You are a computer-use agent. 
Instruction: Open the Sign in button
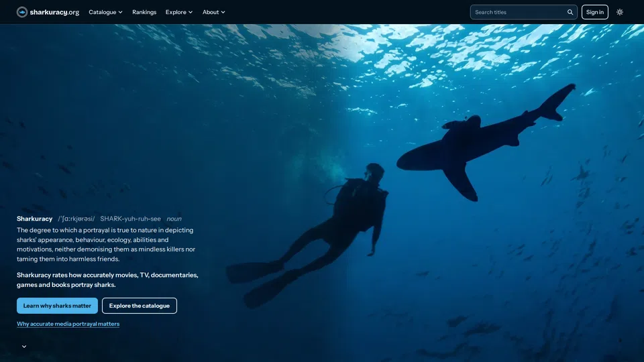tap(595, 12)
